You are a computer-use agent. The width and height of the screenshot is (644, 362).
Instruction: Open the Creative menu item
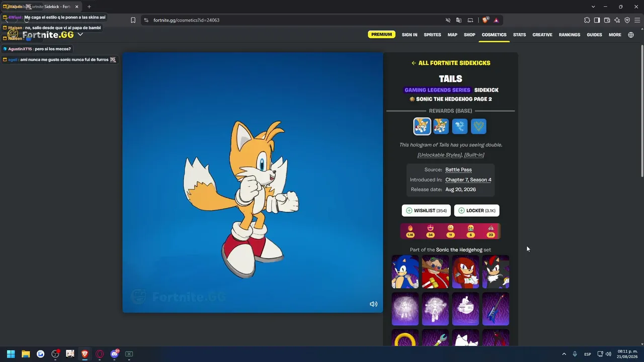542,35
